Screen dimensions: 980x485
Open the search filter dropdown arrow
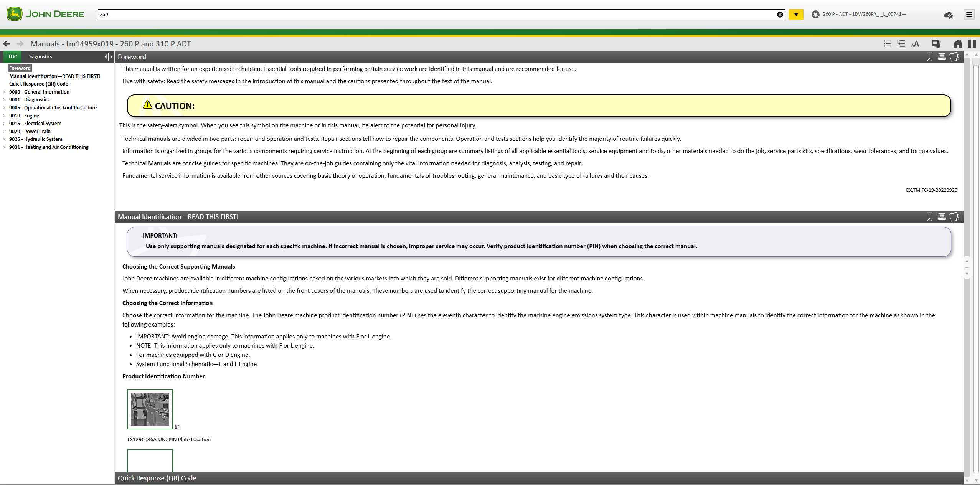click(796, 15)
